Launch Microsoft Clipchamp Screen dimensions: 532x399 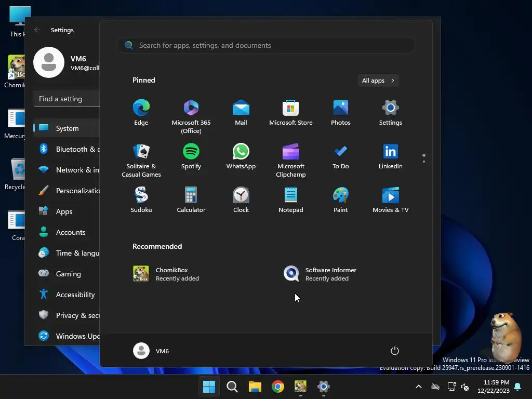tap(291, 160)
